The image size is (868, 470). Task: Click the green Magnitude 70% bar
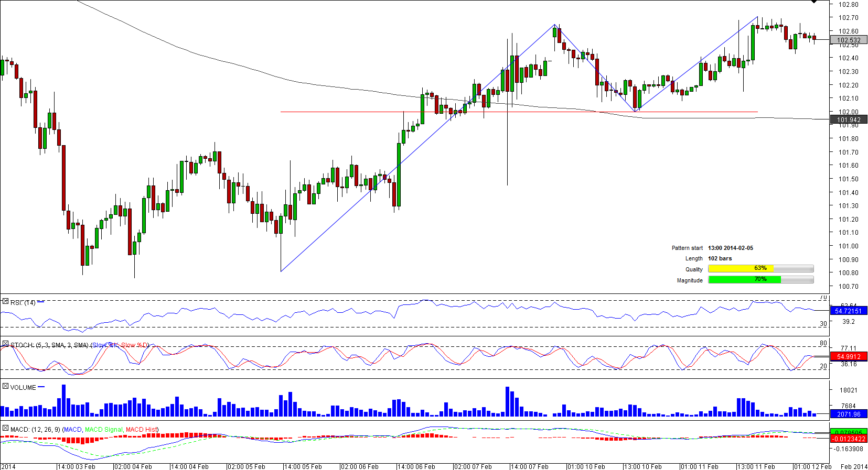point(744,280)
